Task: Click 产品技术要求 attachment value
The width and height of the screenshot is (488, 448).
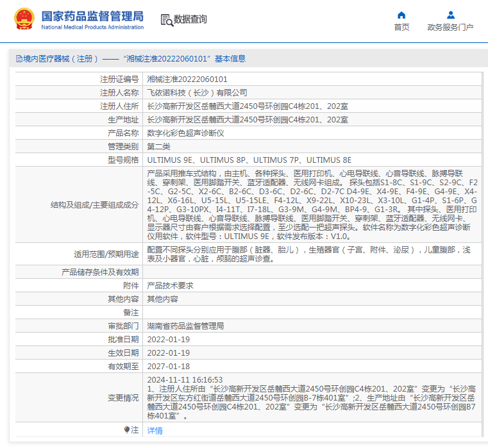Action: click(170, 286)
